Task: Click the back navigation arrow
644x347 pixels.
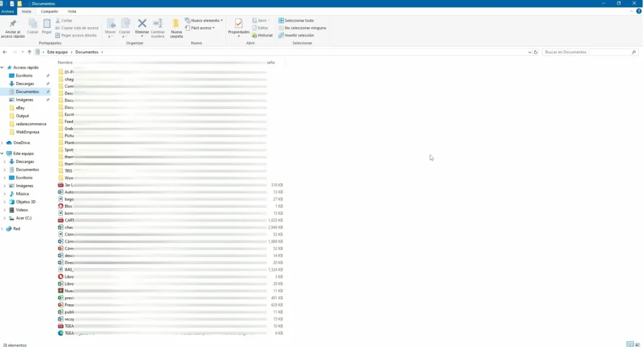Action: point(4,52)
